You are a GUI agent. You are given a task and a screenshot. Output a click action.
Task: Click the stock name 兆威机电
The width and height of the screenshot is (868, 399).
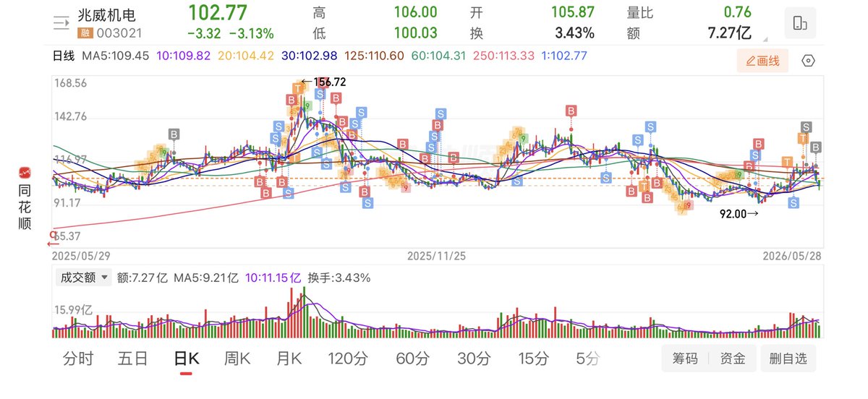tap(106, 15)
